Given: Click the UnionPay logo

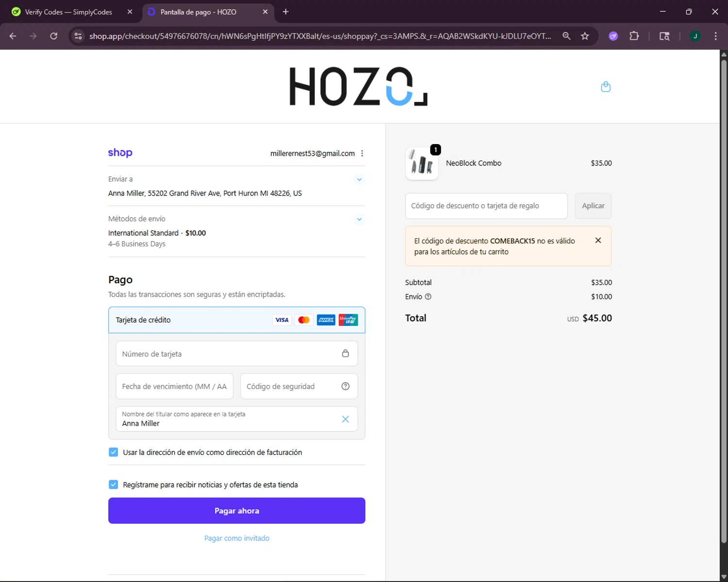Looking at the screenshot, I should [x=348, y=320].
